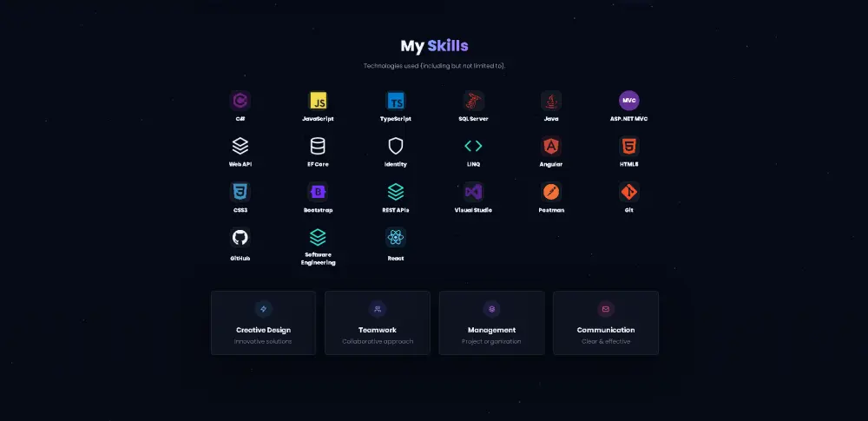
Task: Open the Visual Studio icon
Action: pyautogui.click(x=473, y=192)
